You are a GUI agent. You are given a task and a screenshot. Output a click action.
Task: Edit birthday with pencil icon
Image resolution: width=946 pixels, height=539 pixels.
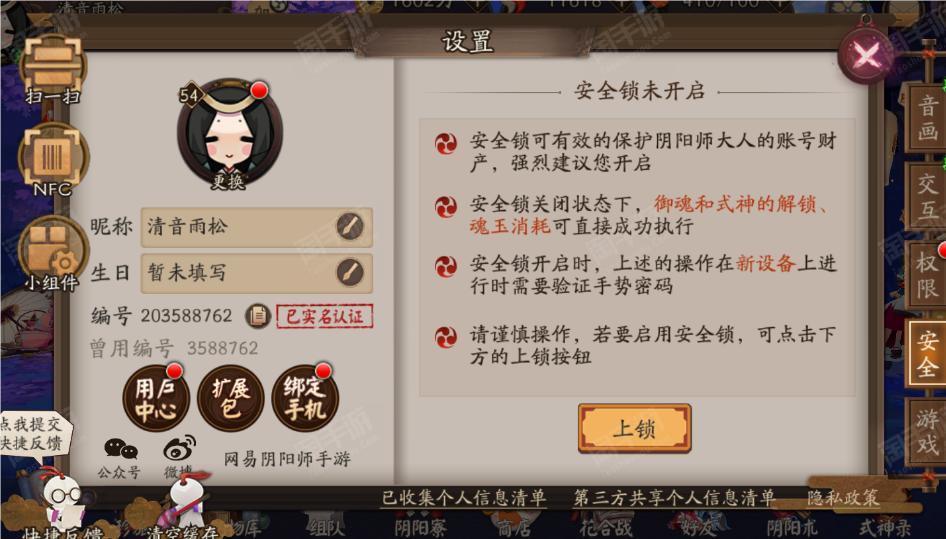351,273
